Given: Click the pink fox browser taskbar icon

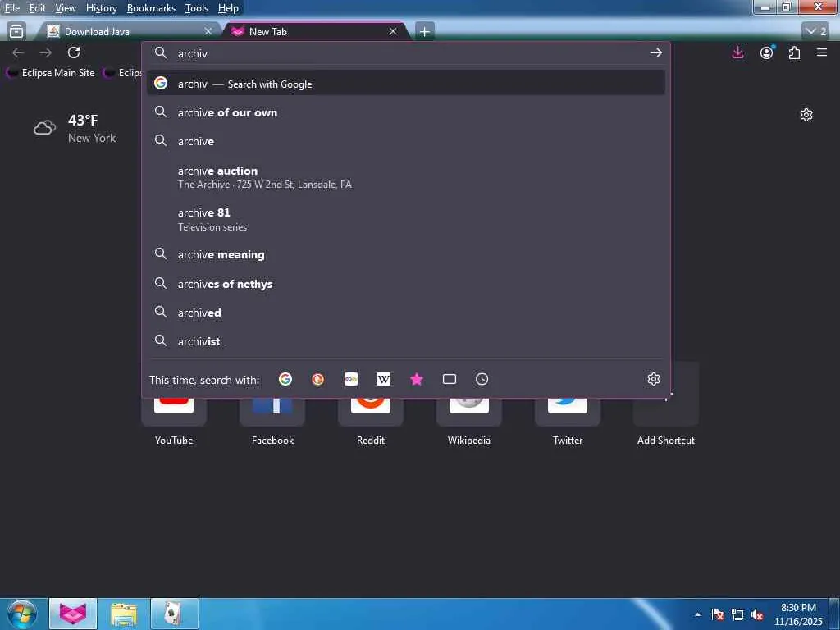Looking at the screenshot, I should [x=73, y=614].
